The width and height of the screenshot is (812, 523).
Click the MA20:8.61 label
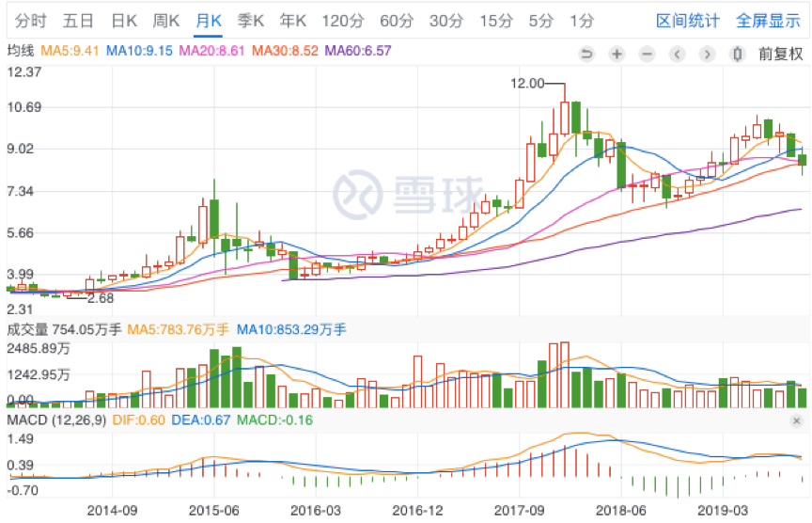pos(211,51)
